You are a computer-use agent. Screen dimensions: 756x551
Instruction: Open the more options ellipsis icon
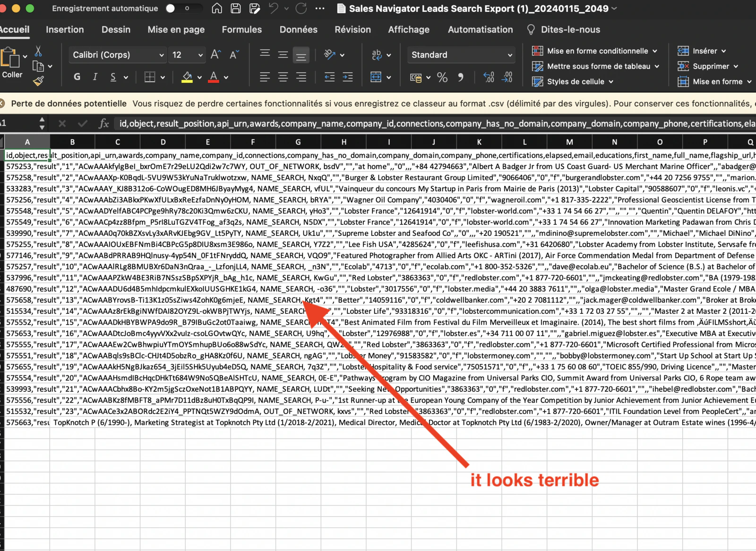coord(320,9)
